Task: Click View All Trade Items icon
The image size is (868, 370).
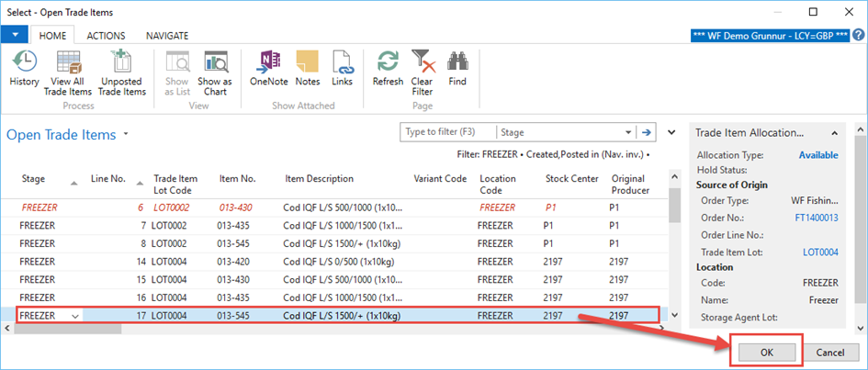Action: click(x=68, y=73)
